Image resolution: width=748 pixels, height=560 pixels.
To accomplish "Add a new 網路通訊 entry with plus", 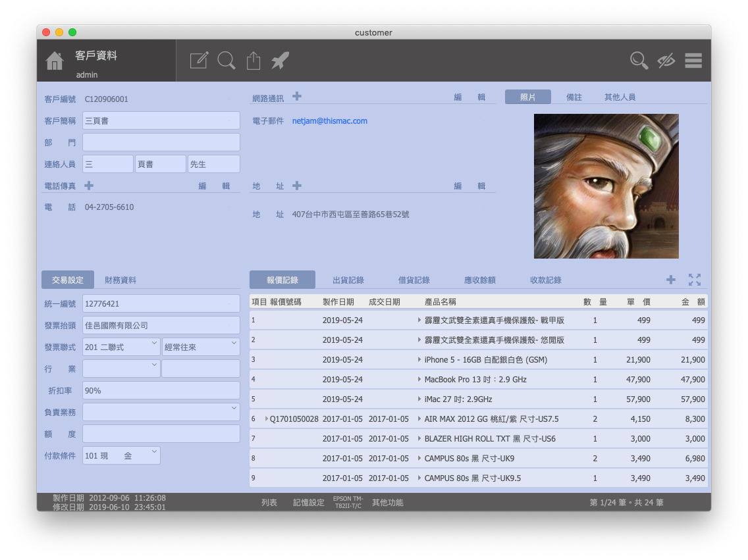I will 297,97.
